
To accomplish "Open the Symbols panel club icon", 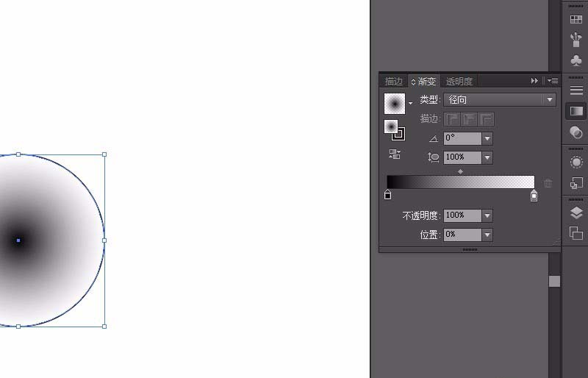I will pyautogui.click(x=576, y=60).
